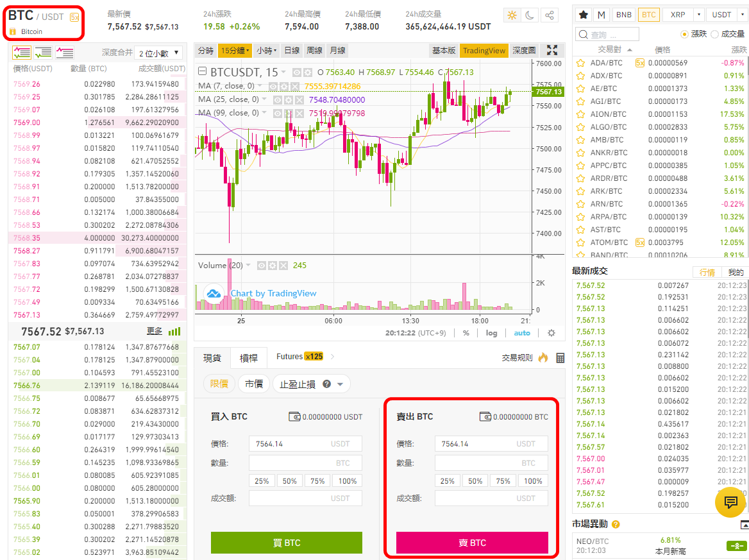Open MA (7) indicator settings gear

[x=283, y=87]
